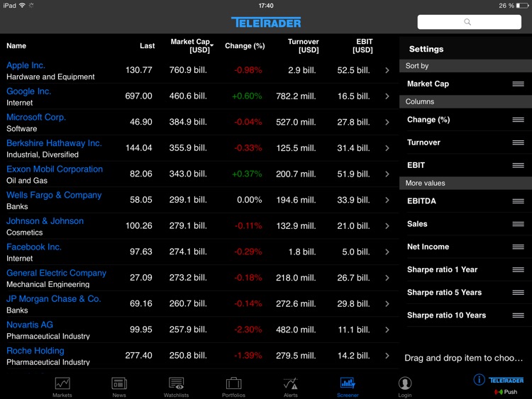Open the Portfolios tab icon
This screenshot has height=399, width=532.
[233, 383]
